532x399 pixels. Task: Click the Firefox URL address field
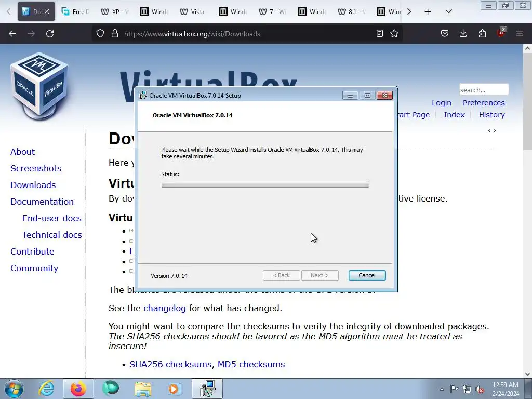(248, 34)
